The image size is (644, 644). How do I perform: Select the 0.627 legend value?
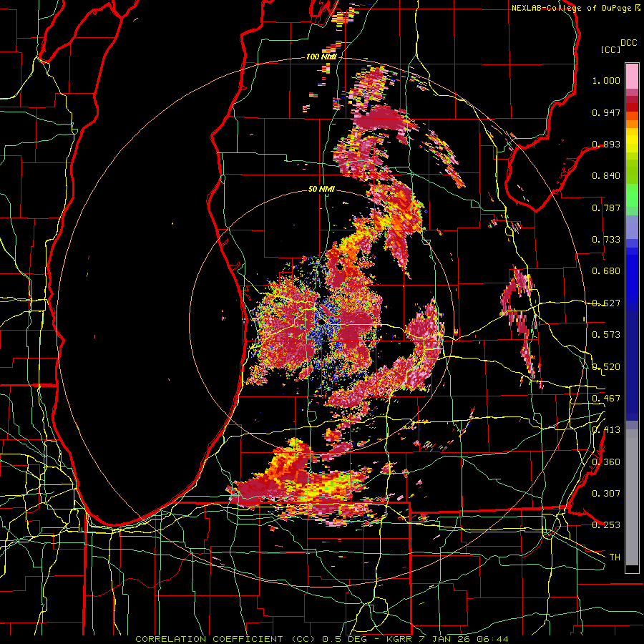click(606, 303)
